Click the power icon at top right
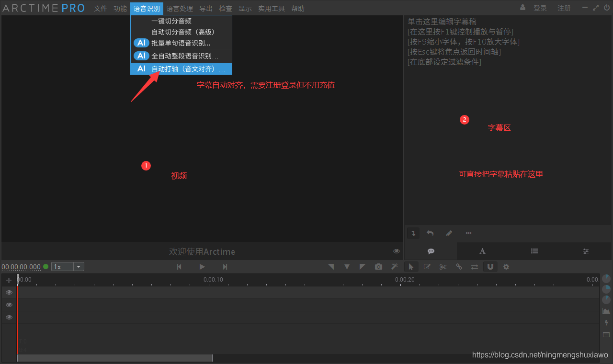Viewport: 613px width, 364px height. [x=606, y=8]
